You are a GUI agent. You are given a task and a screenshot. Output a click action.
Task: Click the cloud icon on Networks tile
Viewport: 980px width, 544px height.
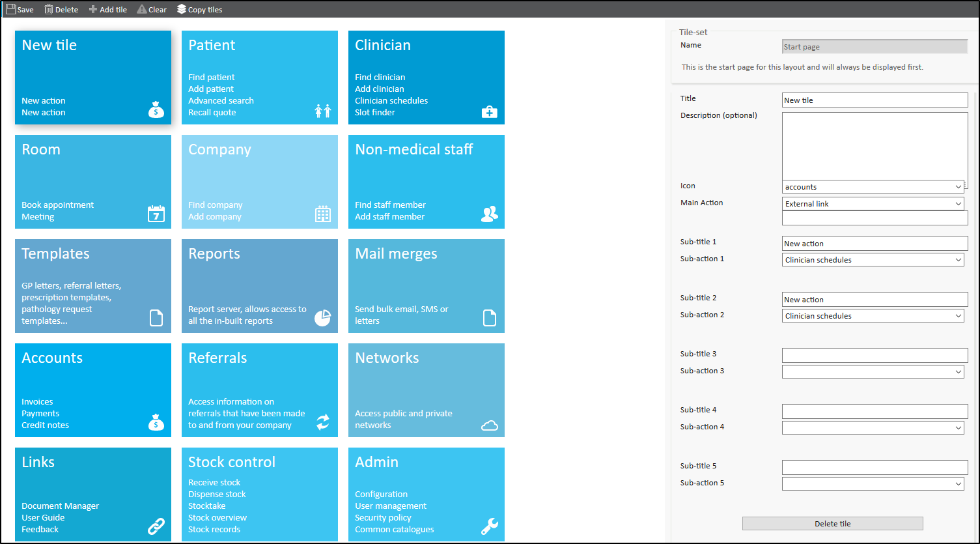(489, 425)
